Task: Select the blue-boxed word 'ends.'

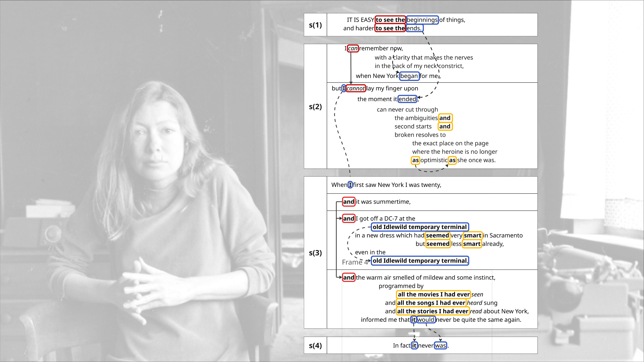Action: coord(414,28)
